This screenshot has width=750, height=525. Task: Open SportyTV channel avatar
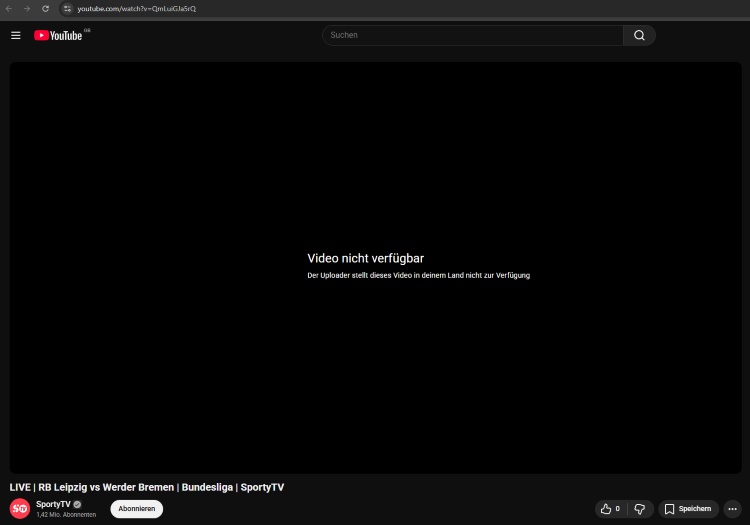pos(20,509)
